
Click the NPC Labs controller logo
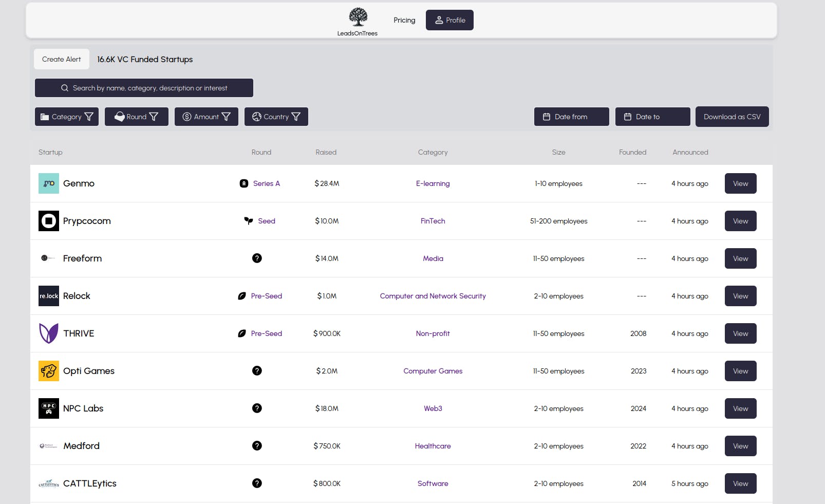tap(49, 408)
